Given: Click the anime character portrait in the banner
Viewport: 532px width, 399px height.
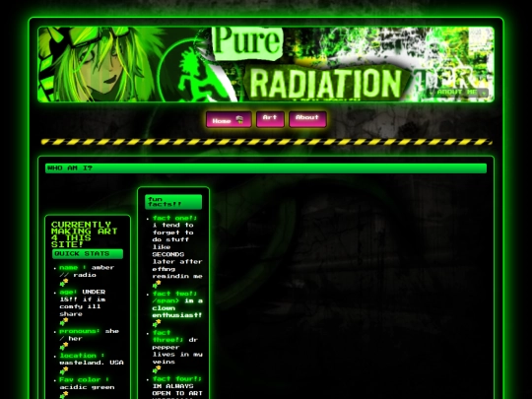Looking at the screenshot, I should point(99,64).
